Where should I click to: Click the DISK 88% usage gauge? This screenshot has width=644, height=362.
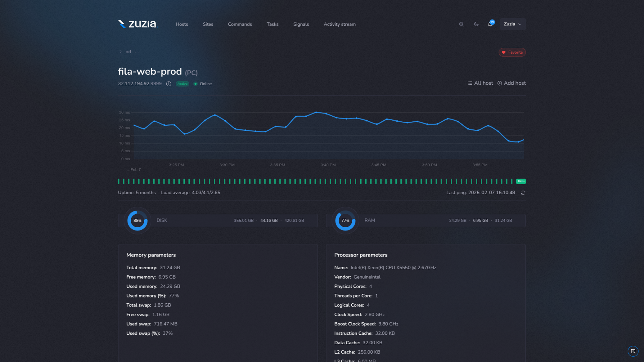point(137,221)
